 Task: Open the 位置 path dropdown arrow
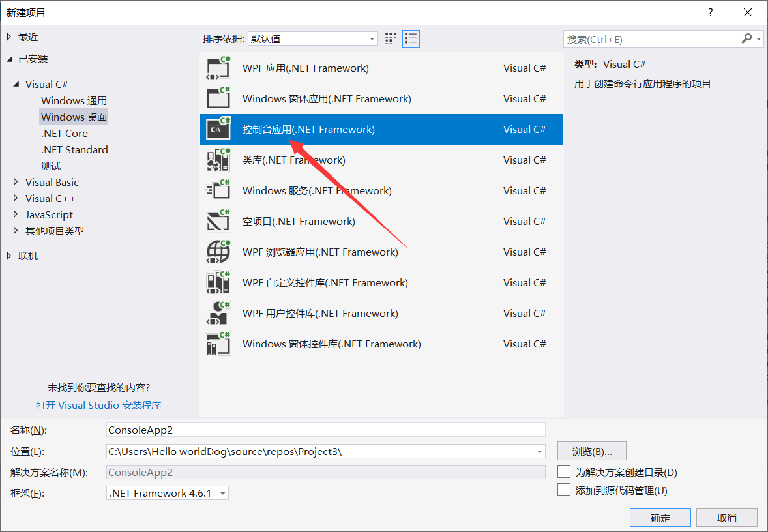539,451
